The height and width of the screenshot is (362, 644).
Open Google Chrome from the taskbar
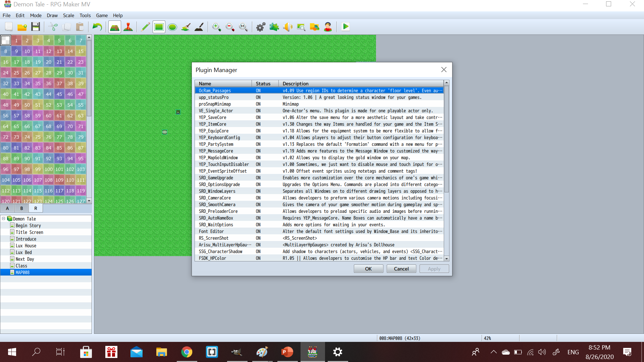[187, 352]
